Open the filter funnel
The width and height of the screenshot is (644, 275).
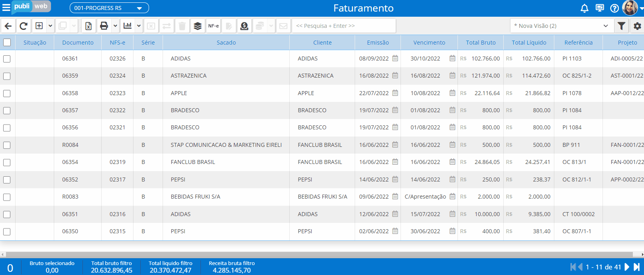621,26
